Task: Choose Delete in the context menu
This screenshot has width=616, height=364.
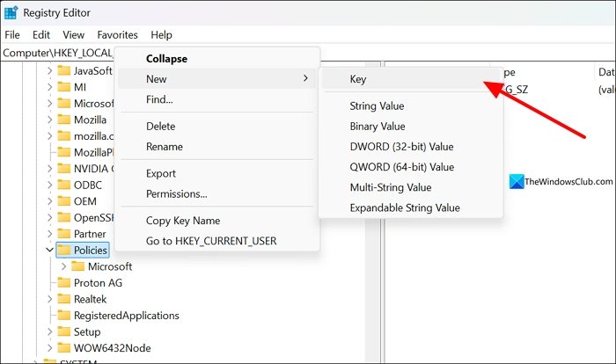Action: pyautogui.click(x=216, y=126)
